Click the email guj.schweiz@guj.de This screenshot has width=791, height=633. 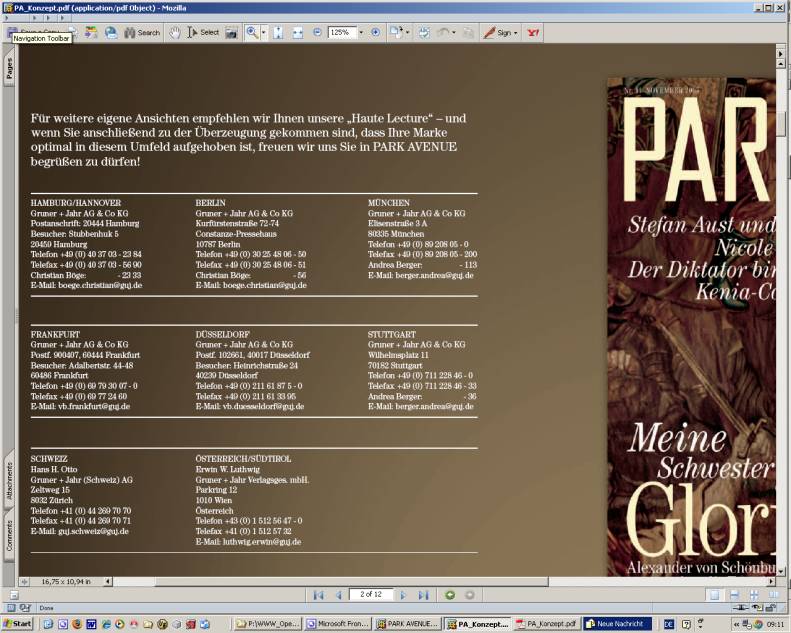point(93,531)
